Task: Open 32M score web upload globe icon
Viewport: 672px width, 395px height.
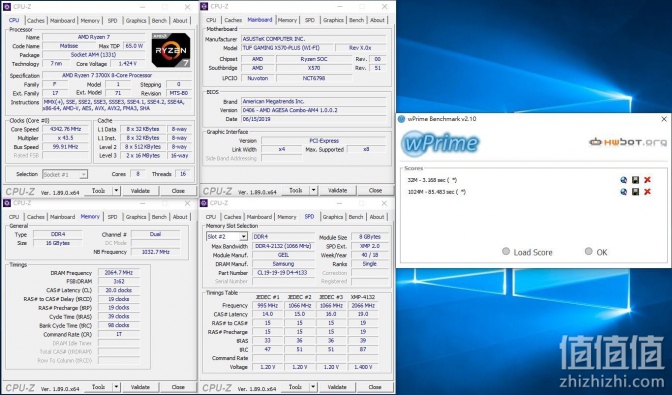Action: point(624,180)
